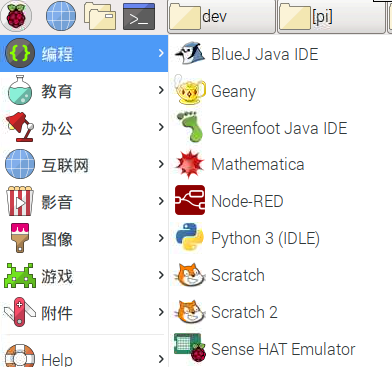Select the 编程 programming menu category
Image resolution: width=392 pixels, height=367 pixels.
84,53
